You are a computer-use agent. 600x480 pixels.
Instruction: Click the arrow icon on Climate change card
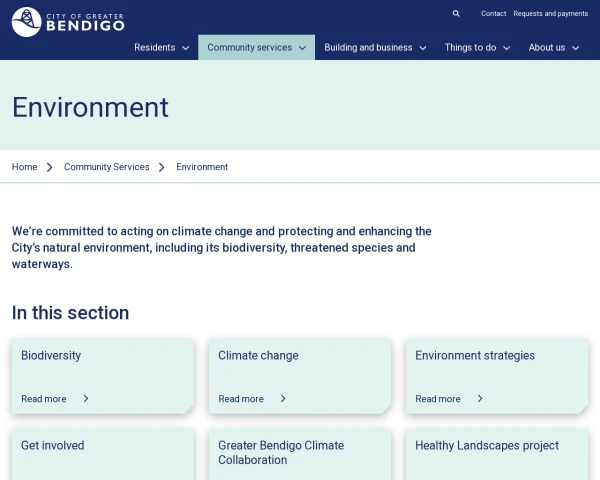tap(283, 399)
